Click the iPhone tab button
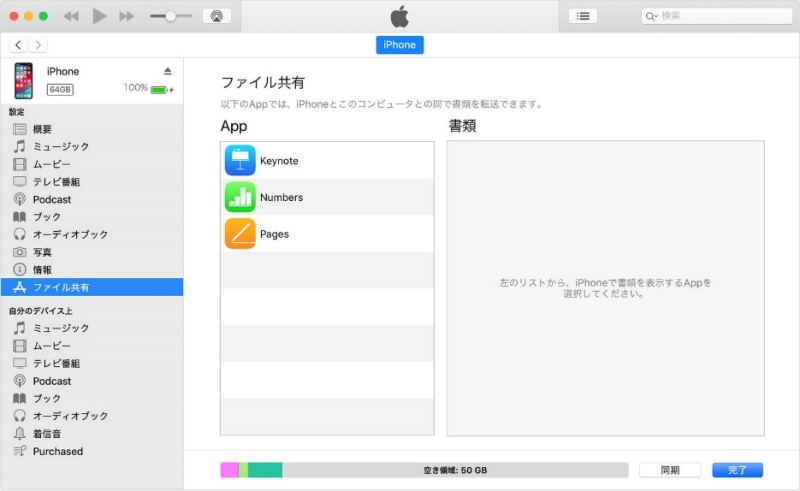Screen dimensions: 800x491 pyautogui.click(x=400, y=45)
